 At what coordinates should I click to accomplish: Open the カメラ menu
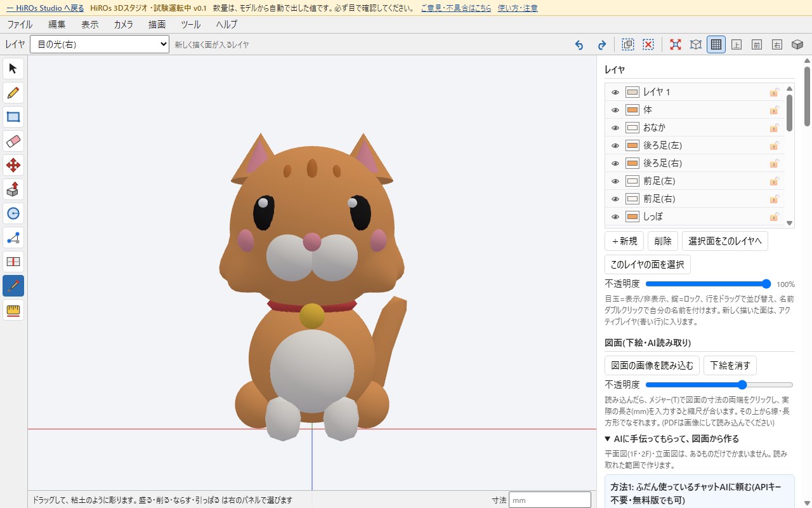point(124,24)
